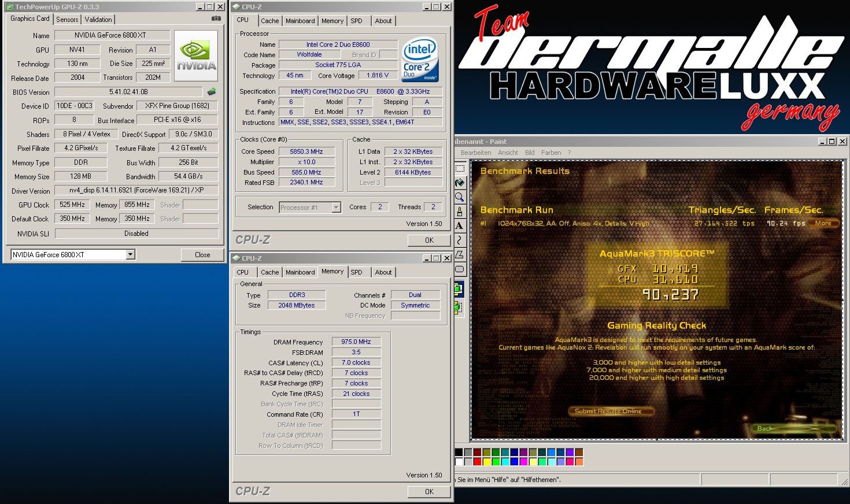The width and height of the screenshot is (850, 504).
Task: Switch to CPU tab in bottom CPU-Z window
Action: (243, 272)
